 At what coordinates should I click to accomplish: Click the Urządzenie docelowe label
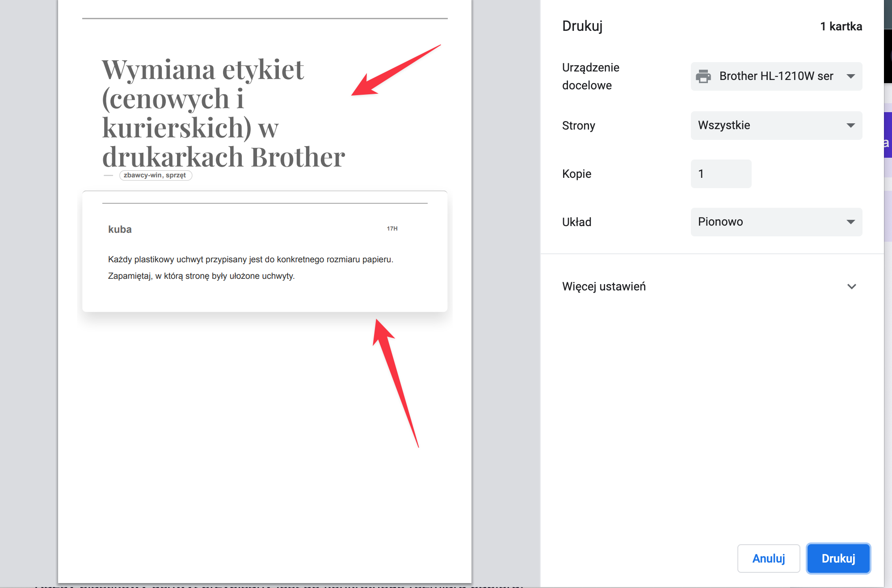click(x=590, y=76)
